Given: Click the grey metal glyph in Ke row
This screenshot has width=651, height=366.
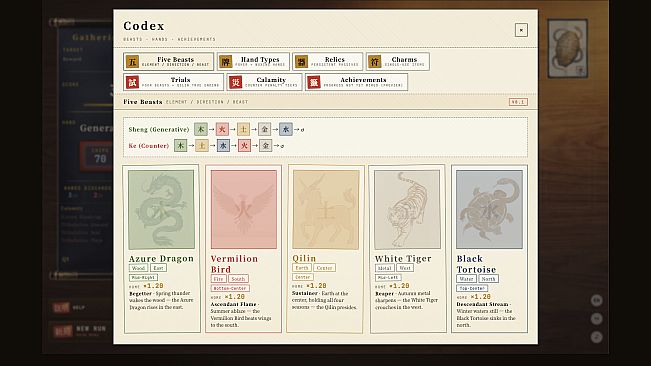Looking at the screenshot, I should click(x=265, y=146).
